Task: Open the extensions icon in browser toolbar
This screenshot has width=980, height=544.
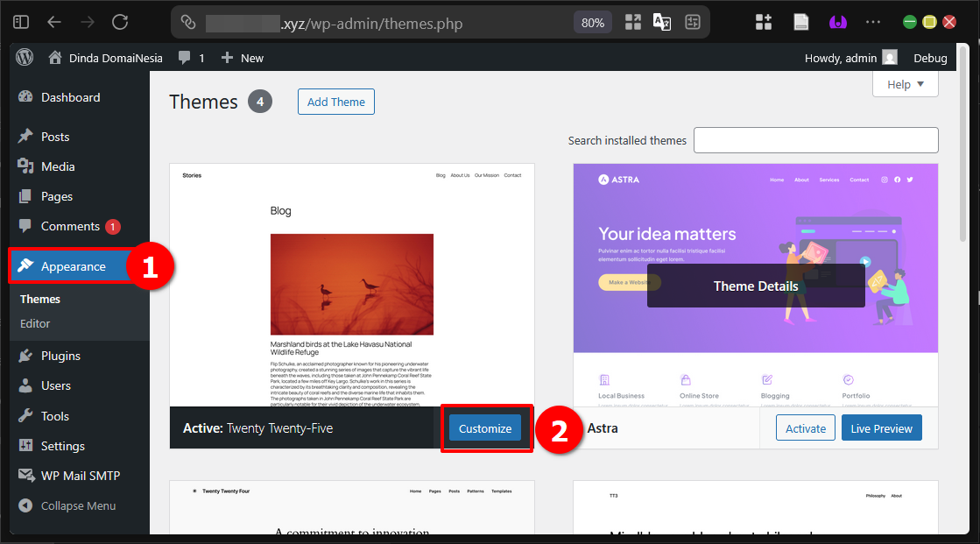Action: point(764,23)
